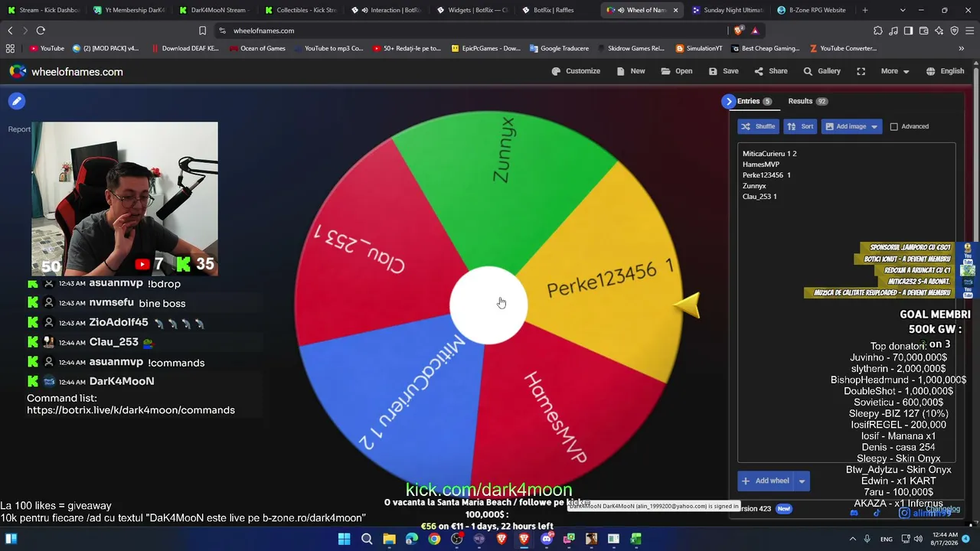Switch to the Collectibles - Kick Stream tab
The width and height of the screenshot is (980, 551).
299,10
